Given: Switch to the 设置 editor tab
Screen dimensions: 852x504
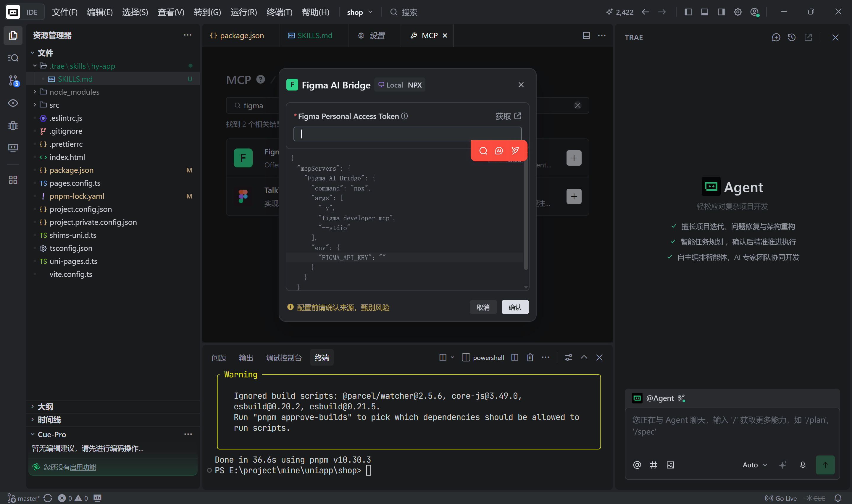Looking at the screenshot, I should click(375, 35).
